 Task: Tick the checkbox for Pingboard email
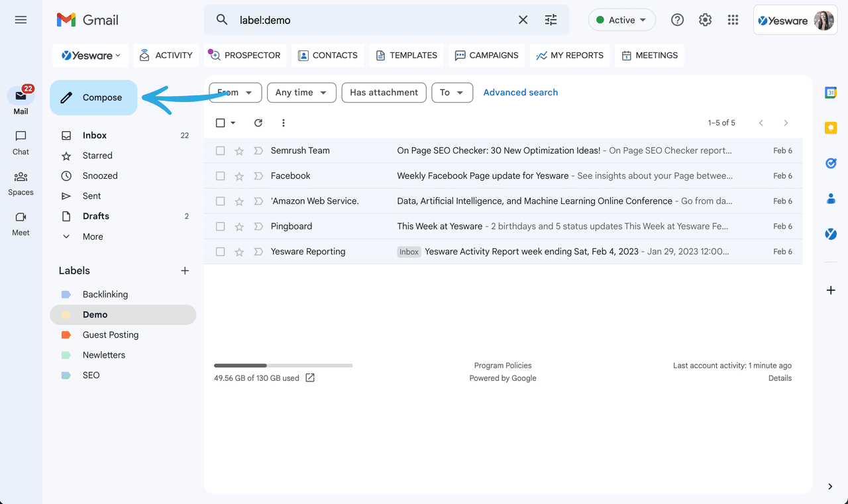coord(221,227)
